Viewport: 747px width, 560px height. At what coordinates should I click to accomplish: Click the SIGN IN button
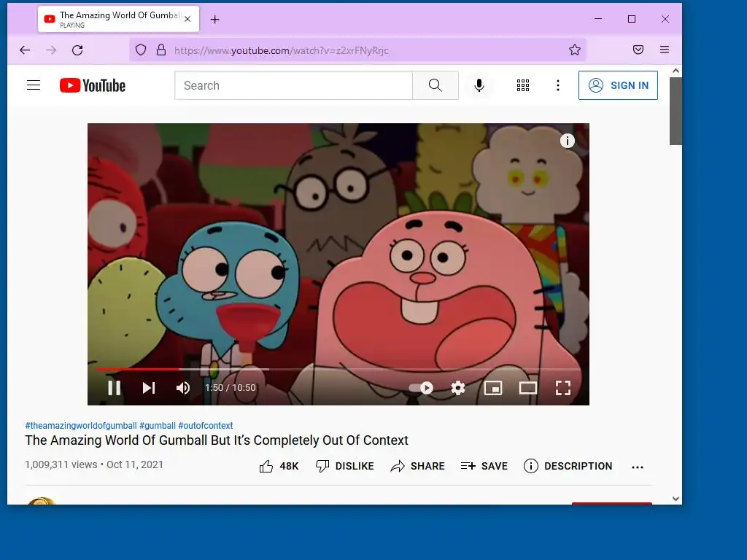[x=618, y=85]
